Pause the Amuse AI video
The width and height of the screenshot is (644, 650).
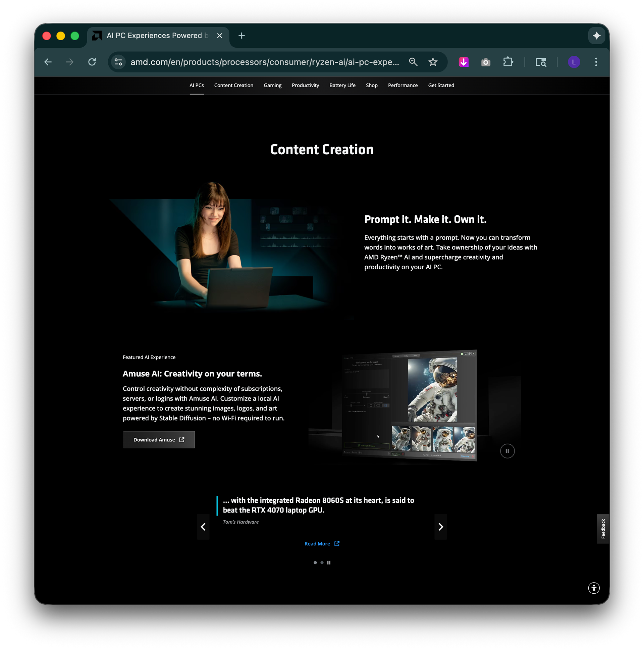click(507, 451)
